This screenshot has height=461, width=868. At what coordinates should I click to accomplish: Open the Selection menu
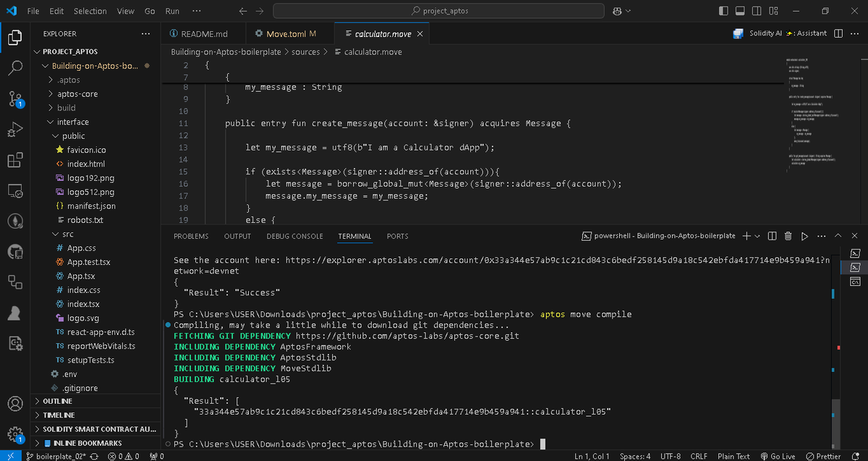[x=90, y=11]
